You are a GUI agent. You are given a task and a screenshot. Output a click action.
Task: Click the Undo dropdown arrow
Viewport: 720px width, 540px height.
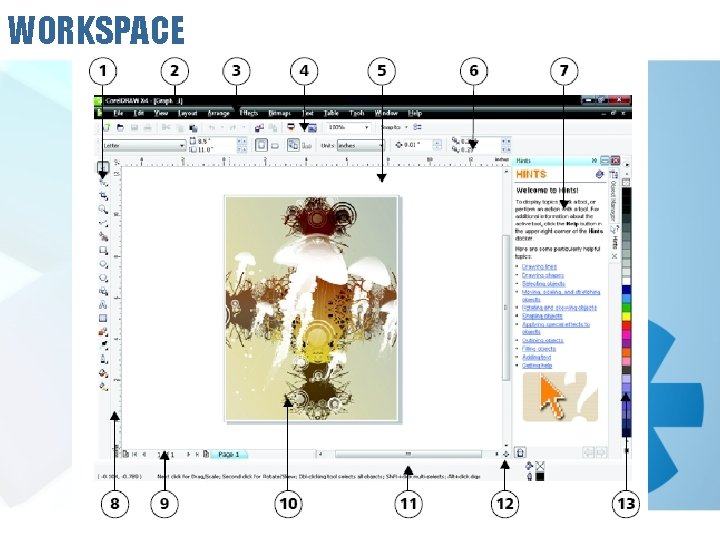[222, 128]
